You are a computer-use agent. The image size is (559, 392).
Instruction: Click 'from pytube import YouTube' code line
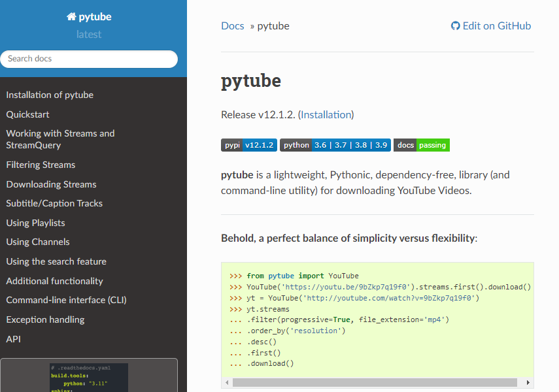[x=294, y=276]
